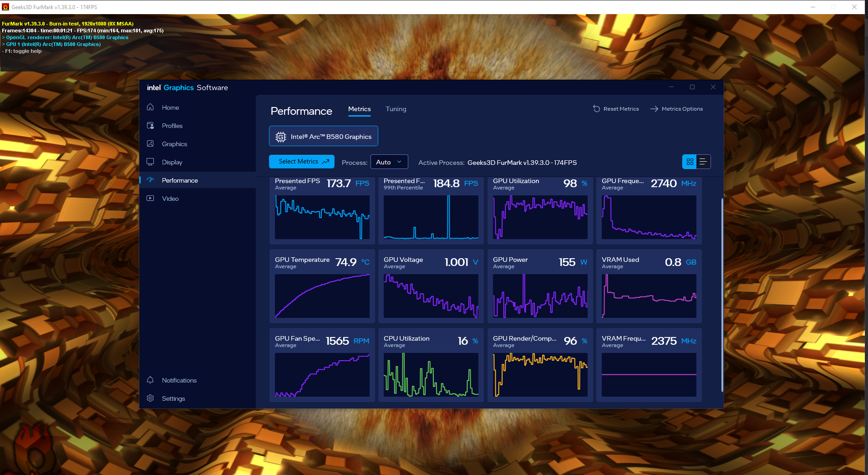
Task: Switch to list view layout
Action: 703,162
